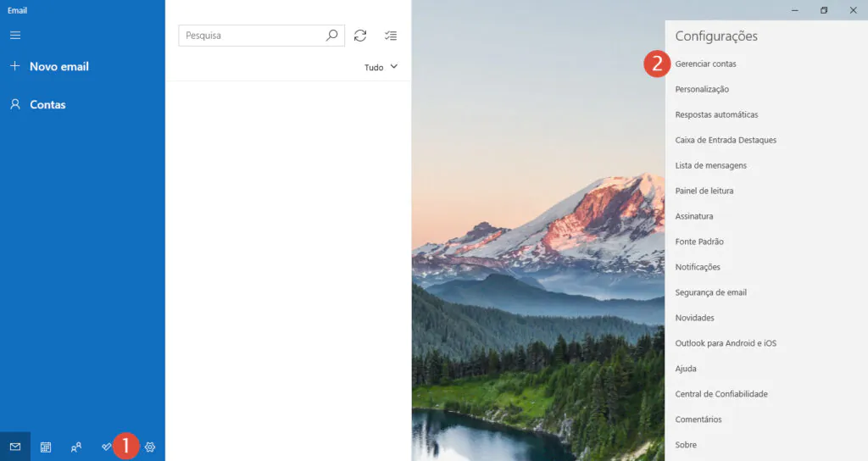Sync the mailbox with refresh icon
868x461 pixels.
click(x=360, y=36)
